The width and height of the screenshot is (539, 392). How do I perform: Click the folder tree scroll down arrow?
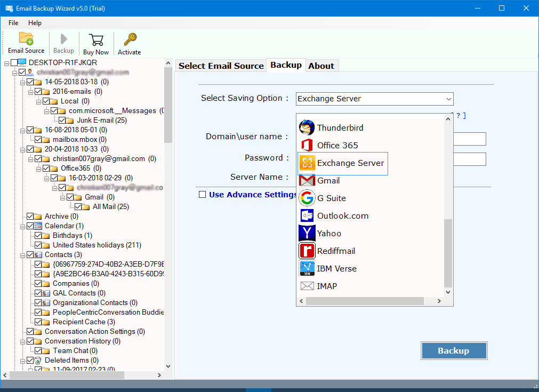click(168, 366)
